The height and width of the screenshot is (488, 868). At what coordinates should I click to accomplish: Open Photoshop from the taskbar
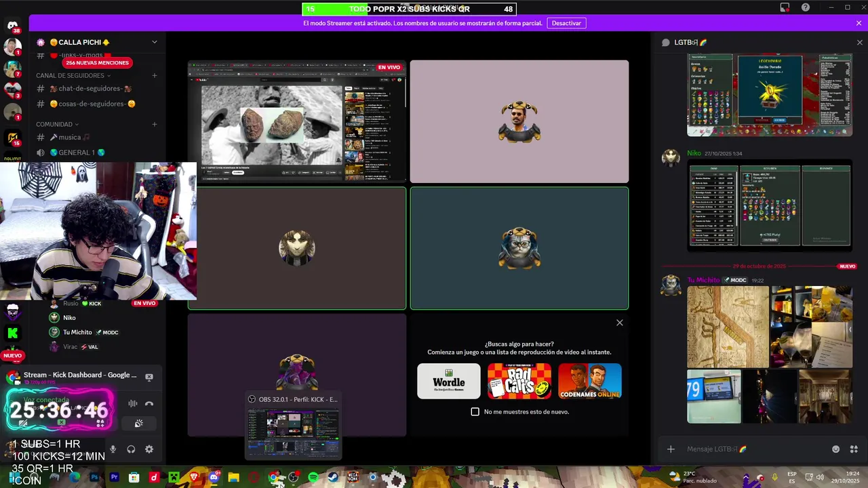pyautogui.click(x=94, y=477)
